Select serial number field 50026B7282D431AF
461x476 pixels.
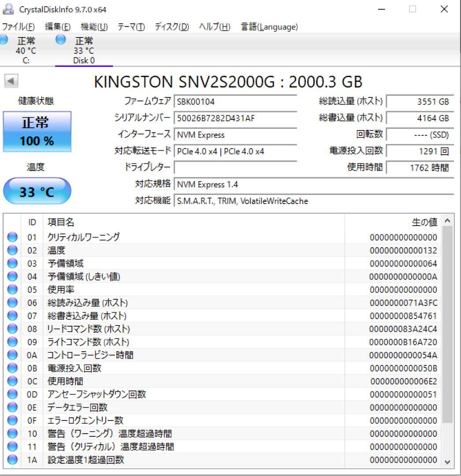click(x=235, y=118)
